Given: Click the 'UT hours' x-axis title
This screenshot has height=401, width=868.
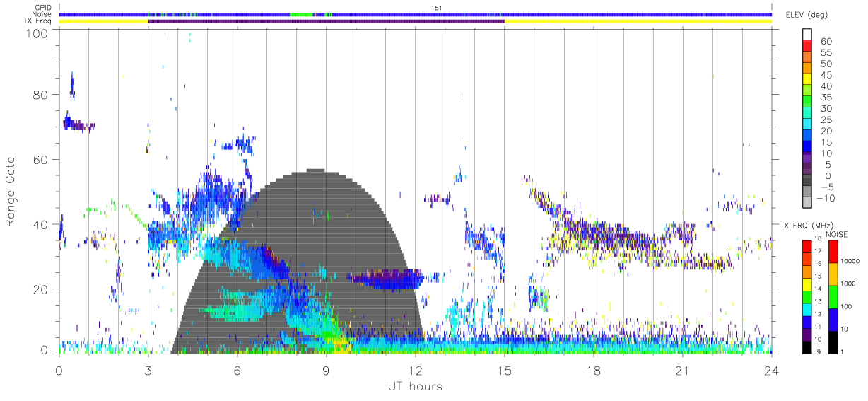Looking at the screenshot, I should point(414,386).
